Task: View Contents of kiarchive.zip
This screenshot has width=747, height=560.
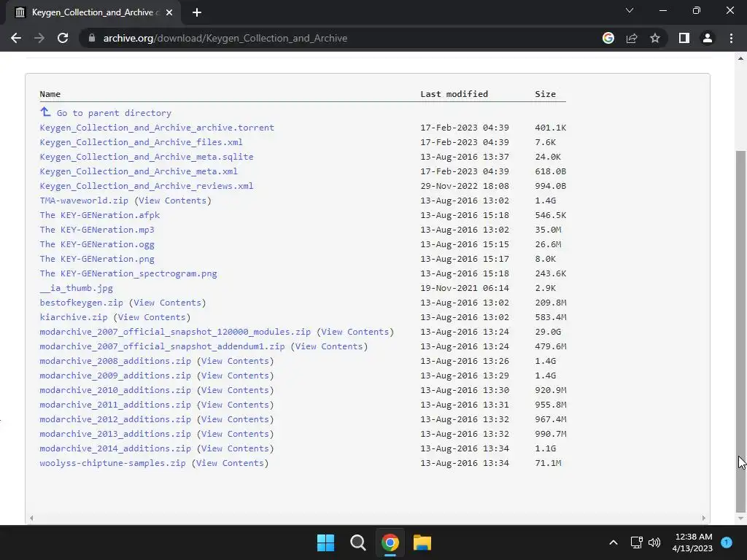Action: (x=152, y=317)
